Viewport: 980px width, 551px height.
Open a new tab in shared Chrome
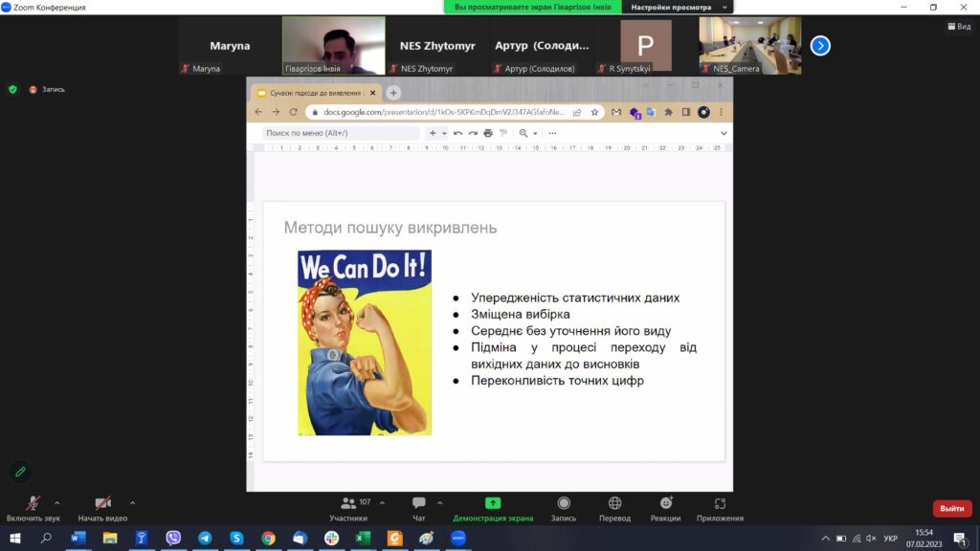[393, 93]
